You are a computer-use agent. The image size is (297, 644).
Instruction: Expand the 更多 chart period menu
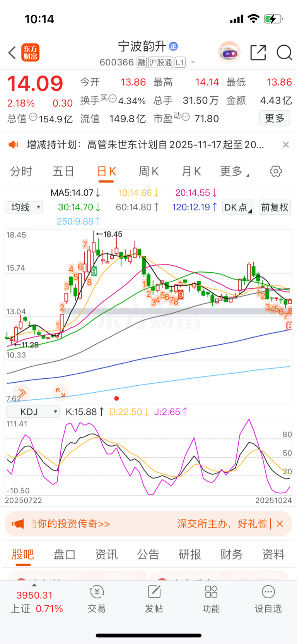pos(234,171)
